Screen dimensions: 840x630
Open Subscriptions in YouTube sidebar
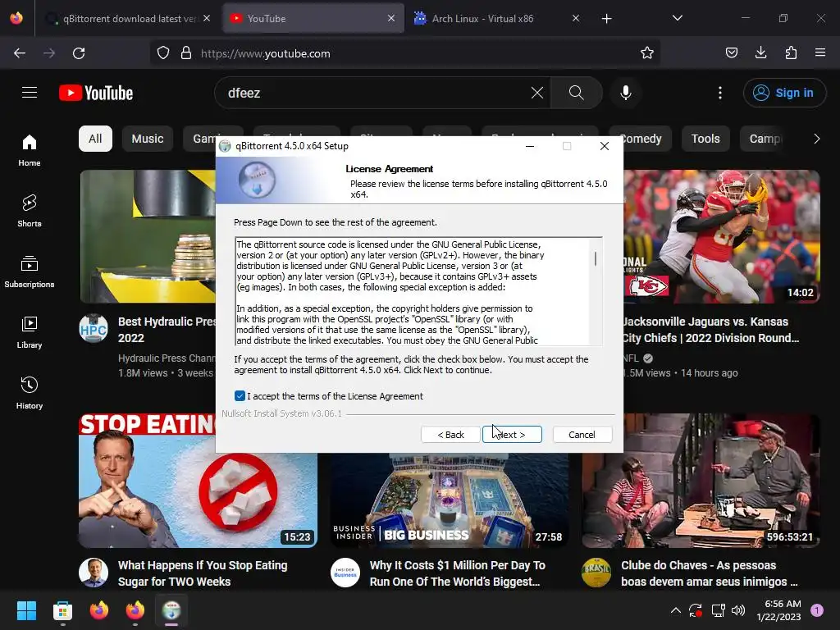30,272
